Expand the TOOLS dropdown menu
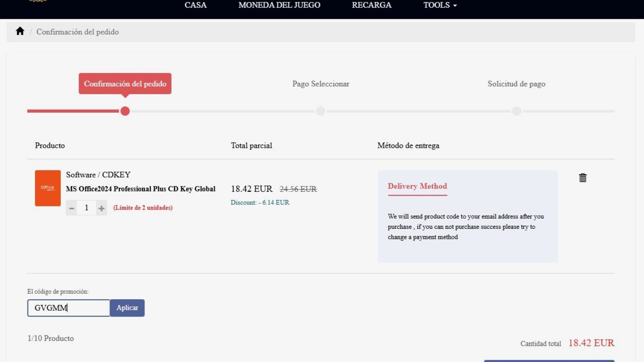644x362 pixels. click(440, 5)
